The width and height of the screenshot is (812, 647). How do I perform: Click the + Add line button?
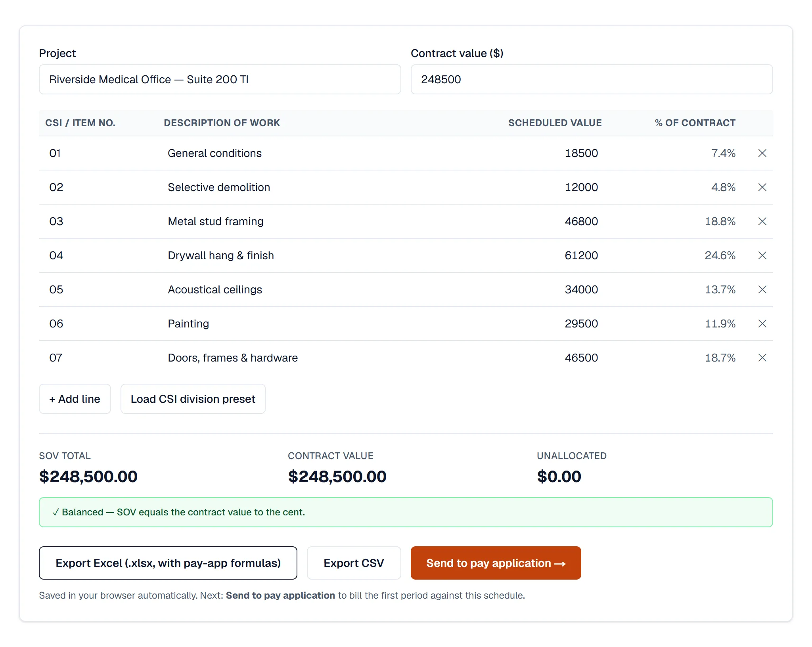pos(75,399)
